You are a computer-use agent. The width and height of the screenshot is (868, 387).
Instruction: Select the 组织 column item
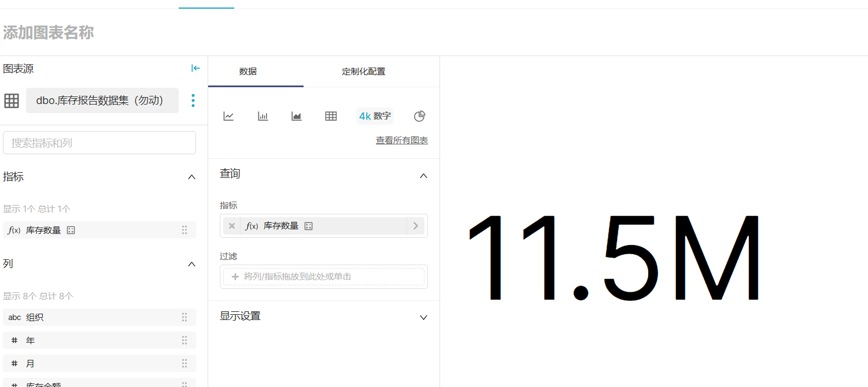99,317
